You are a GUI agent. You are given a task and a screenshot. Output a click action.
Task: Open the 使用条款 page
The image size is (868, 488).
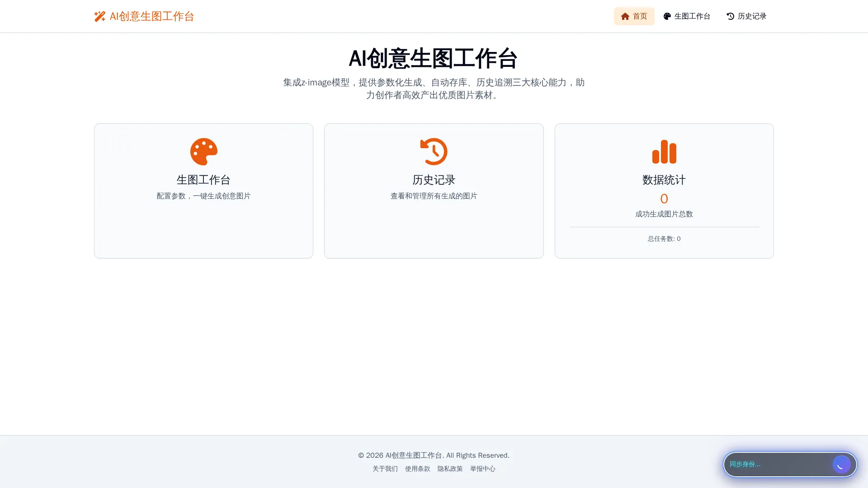pyautogui.click(x=417, y=469)
